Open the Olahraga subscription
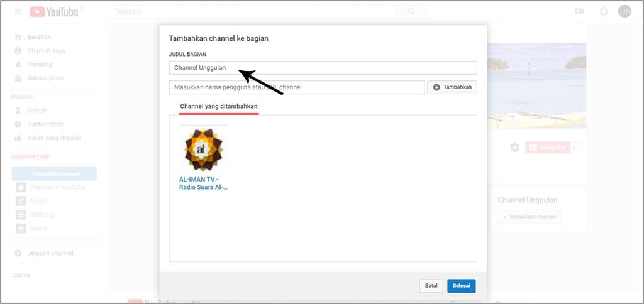The width and height of the screenshot is (644, 304). pyautogui.click(x=43, y=215)
